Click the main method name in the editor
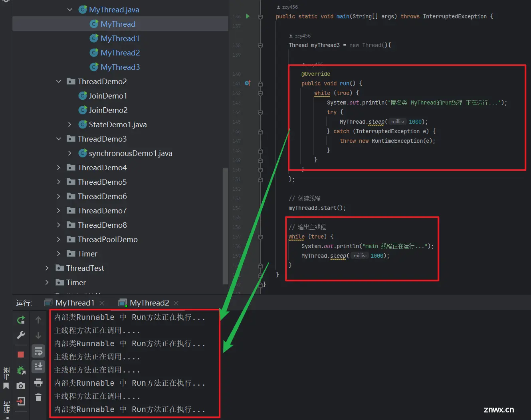 [x=343, y=16]
